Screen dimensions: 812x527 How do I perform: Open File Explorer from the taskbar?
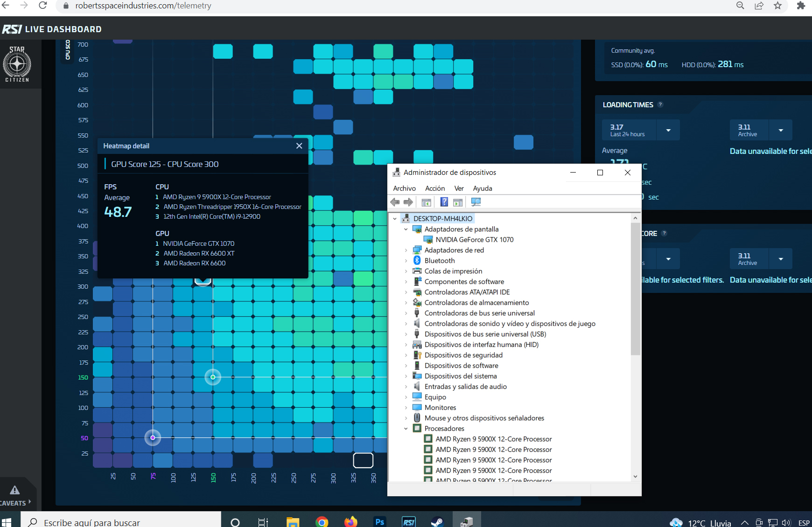293,522
